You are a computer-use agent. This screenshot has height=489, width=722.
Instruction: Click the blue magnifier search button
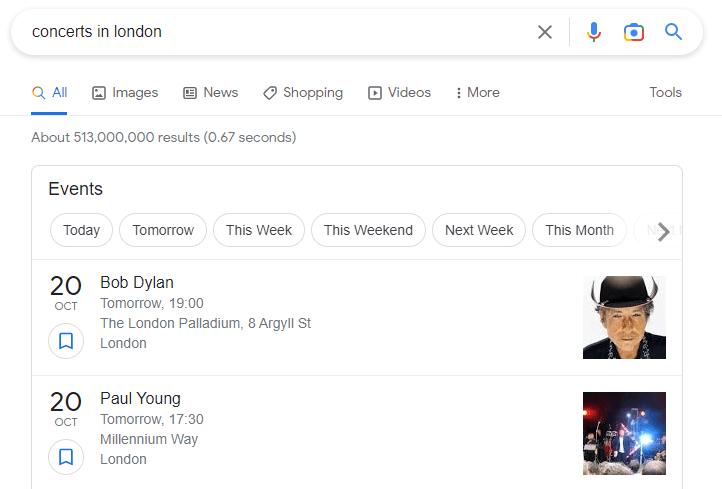pyautogui.click(x=674, y=32)
